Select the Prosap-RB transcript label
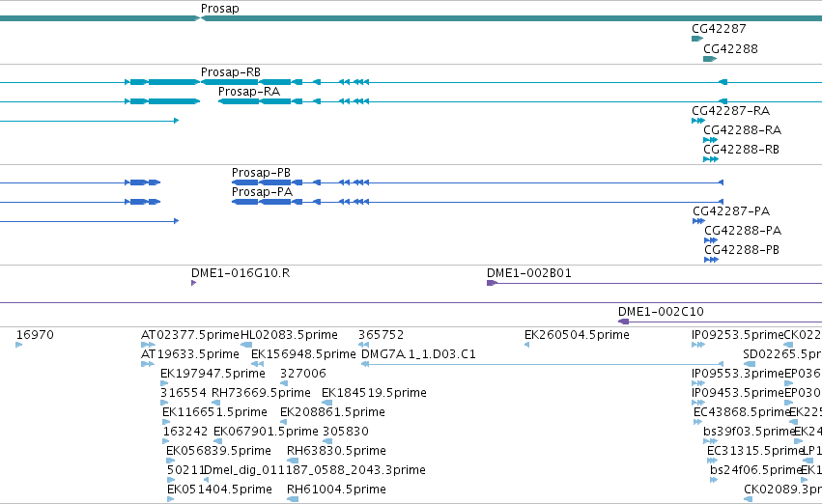 point(231,72)
